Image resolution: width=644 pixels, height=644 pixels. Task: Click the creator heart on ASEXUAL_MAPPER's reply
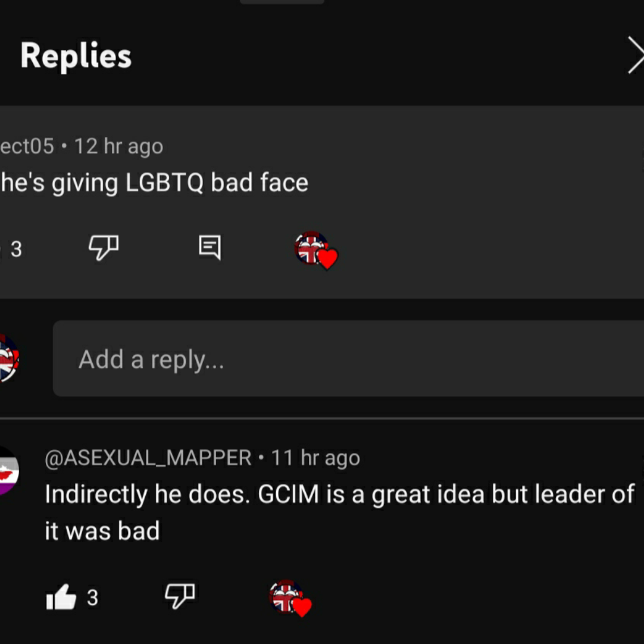[x=290, y=598]
